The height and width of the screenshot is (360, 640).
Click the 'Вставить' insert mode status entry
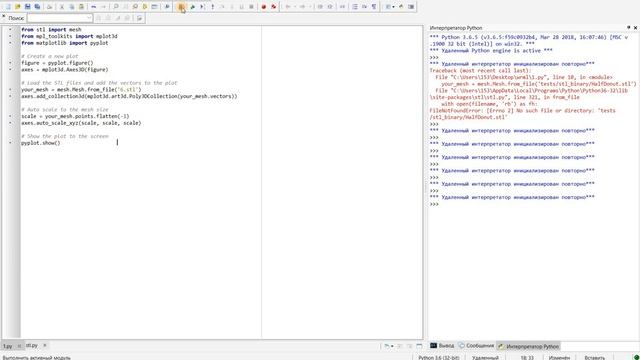594,358
